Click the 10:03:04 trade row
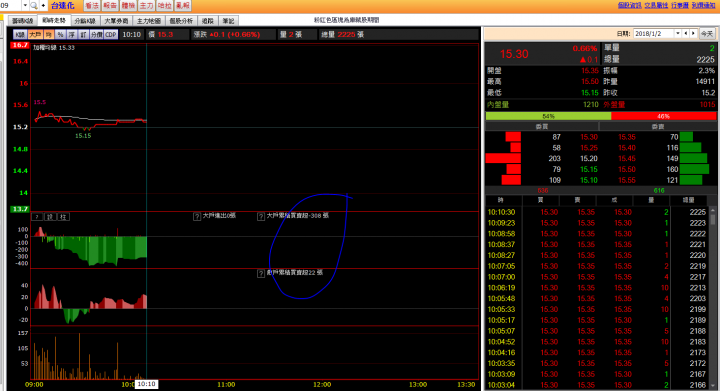The width and height of the screenshot is (720, 391). pyautogui.click(x=597, y=385)
